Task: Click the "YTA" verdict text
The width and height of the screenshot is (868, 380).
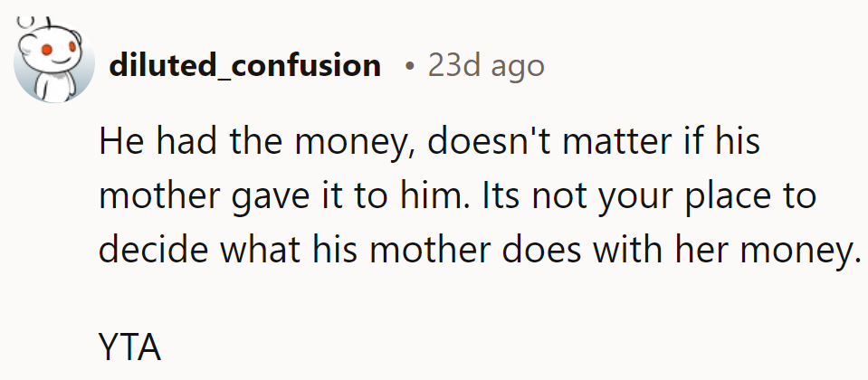Action: tap(129, 347)
